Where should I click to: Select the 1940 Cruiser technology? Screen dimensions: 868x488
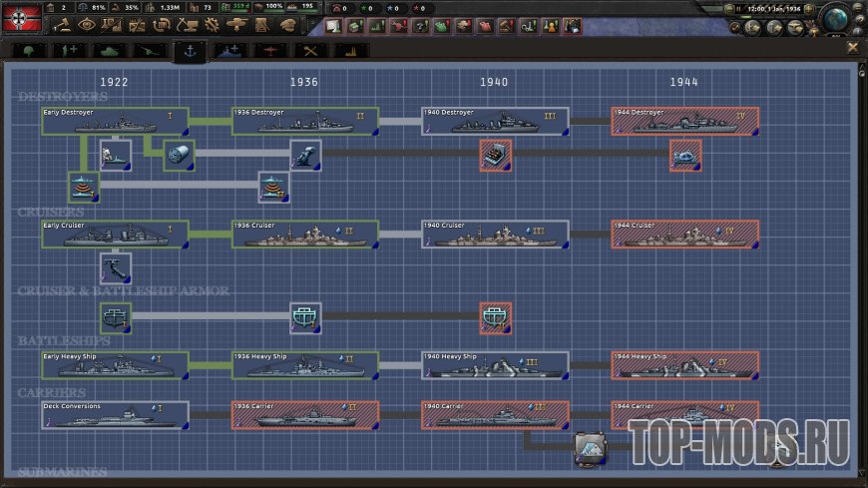click(x=495, y=235)
